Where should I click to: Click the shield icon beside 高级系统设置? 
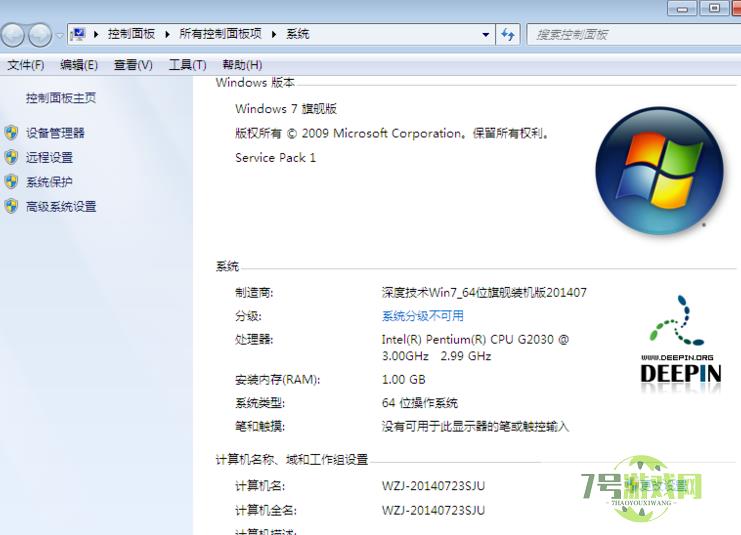coord(11,207)
